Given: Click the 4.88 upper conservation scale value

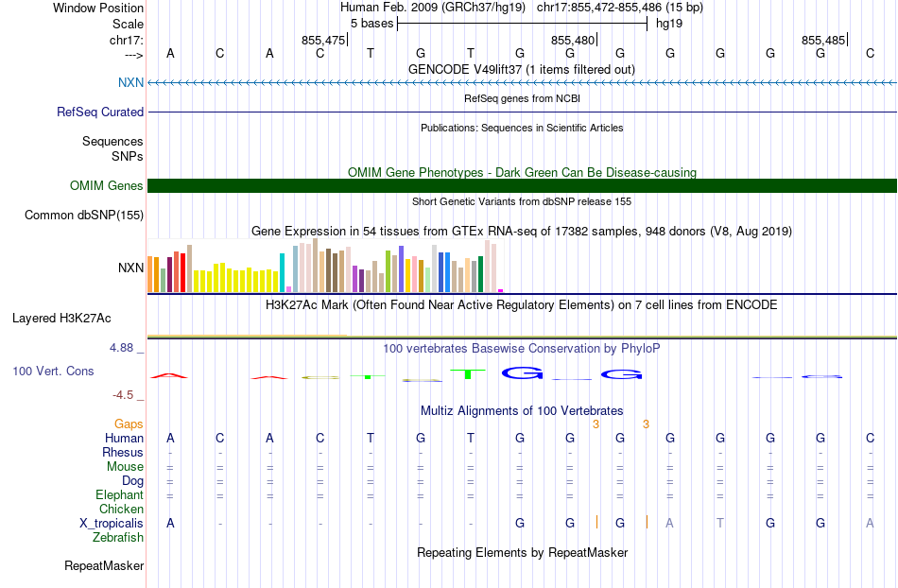Looking at the screenshot, I should tap(121, 348).
